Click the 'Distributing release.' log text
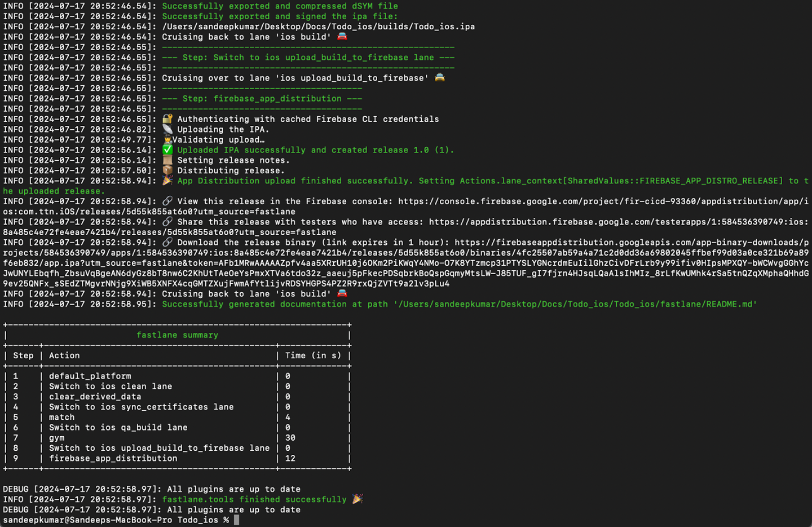Viewport: 812px width, 527px height. [231, 170]
